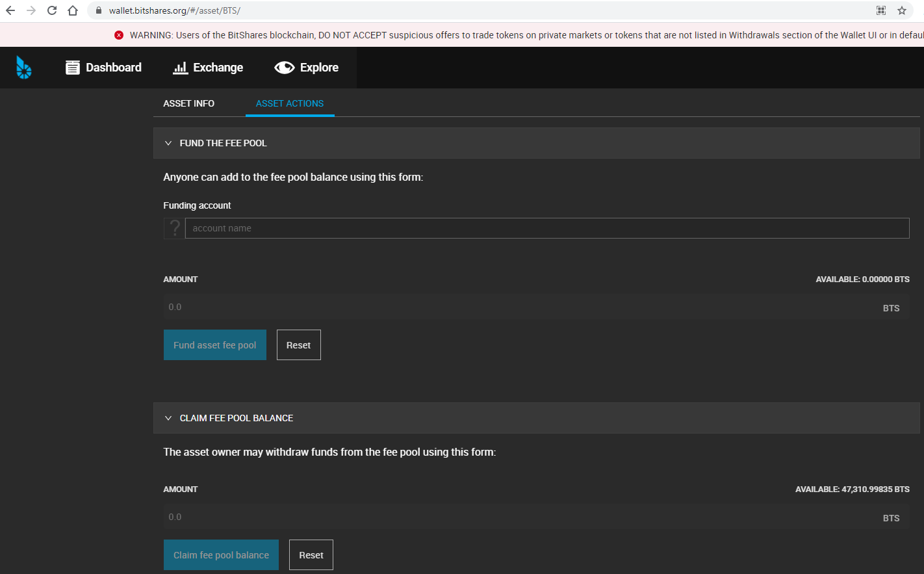Click available 47,310.99835 BTS balance
The height and width of the screenshot is (574, 924).
click(853, 489)
